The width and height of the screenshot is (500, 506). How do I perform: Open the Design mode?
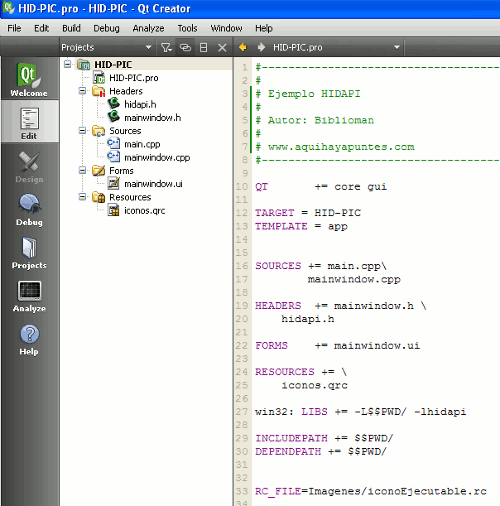[x=29, y=167]
